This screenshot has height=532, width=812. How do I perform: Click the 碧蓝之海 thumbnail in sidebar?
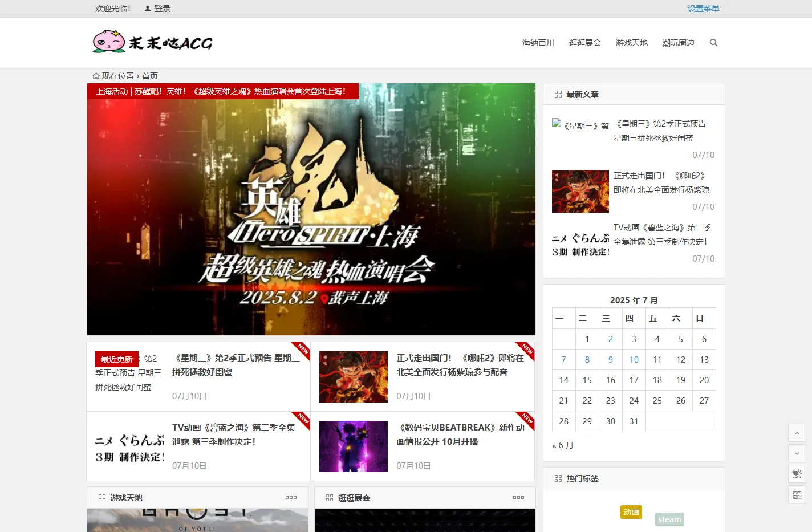click(x=580, y=245)
